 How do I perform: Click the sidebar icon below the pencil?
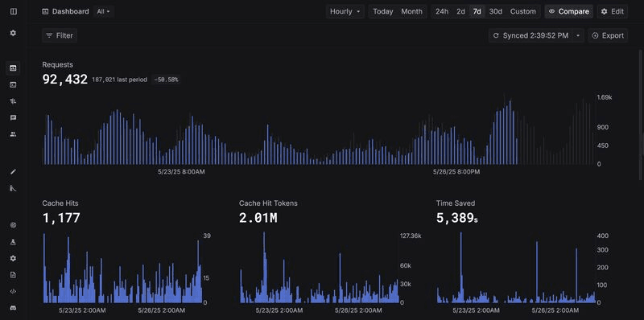click(13, 188)
